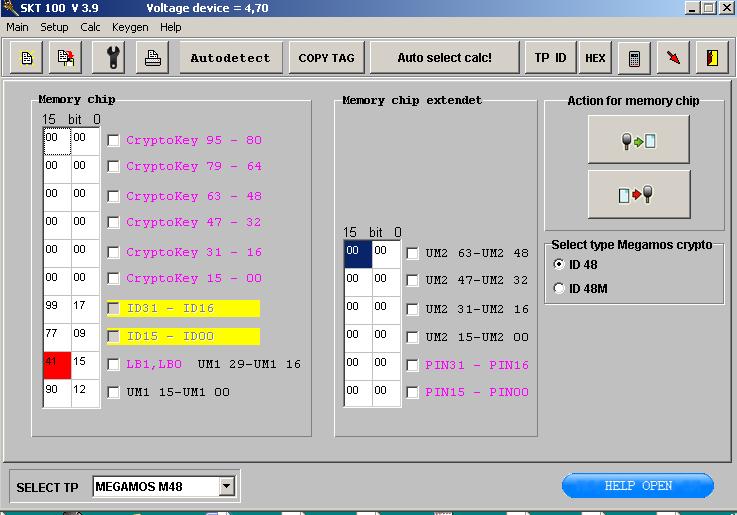Click the cell containing 90
This screenshot has width=737, height=515.
[57, 393]
